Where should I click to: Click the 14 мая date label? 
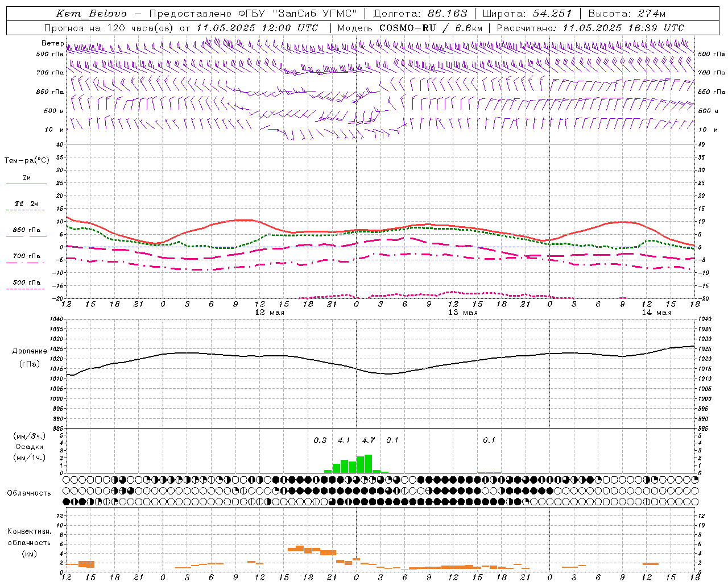pyautogui.click(x=656, y=313)
